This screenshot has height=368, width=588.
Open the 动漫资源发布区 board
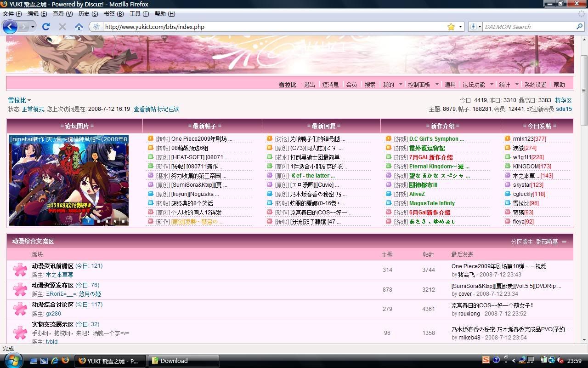pyautogui.click(x=53, y=285)
